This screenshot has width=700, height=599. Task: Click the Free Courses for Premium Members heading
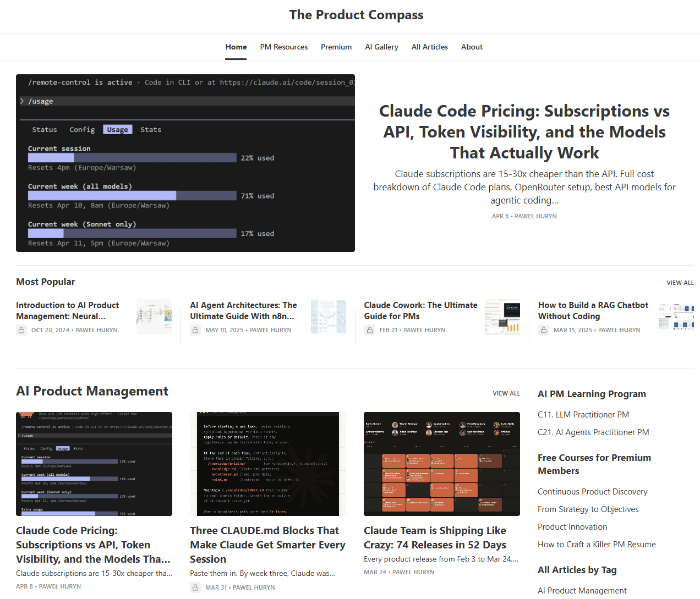[594, 464]
